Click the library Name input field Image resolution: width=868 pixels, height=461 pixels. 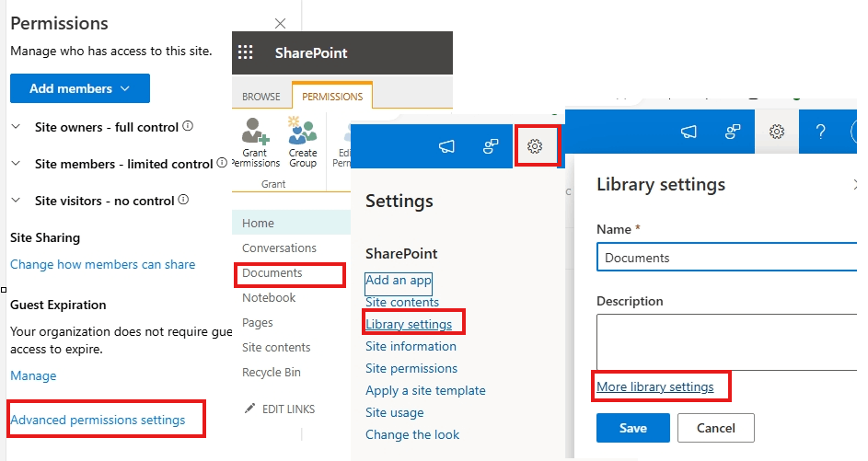pos(727,258)
